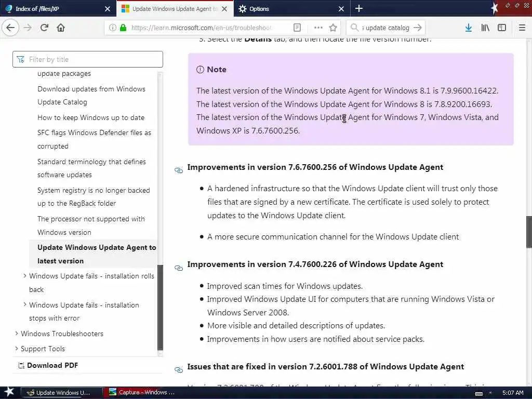Expand Windows Update fails - installation stops
532x399 pixels.
25,304
